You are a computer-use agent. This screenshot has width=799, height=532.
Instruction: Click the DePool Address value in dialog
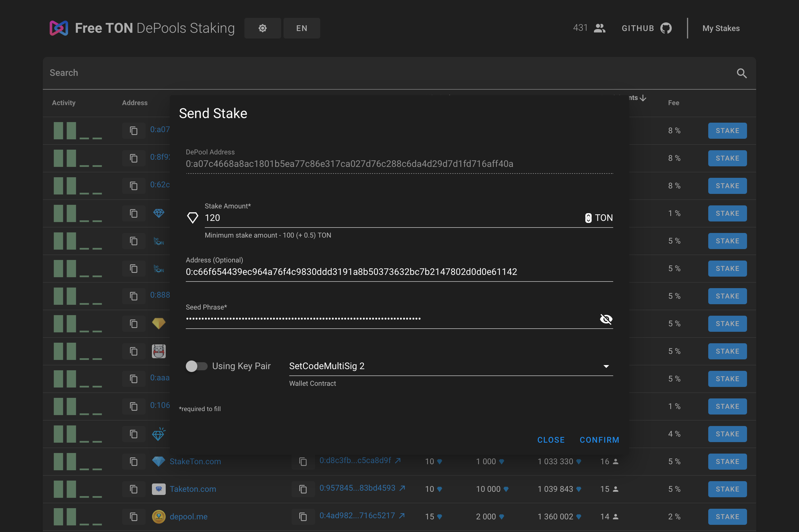tap(349, 164)
